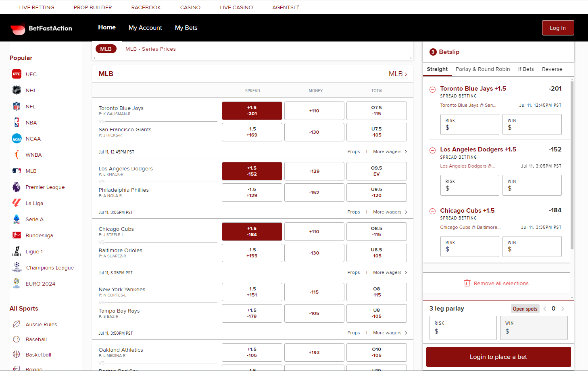Expand More wagers for Cubs vs Orioles
Image resolution: width=588 pixels, height=371 pixels.
tap(390, 272)
